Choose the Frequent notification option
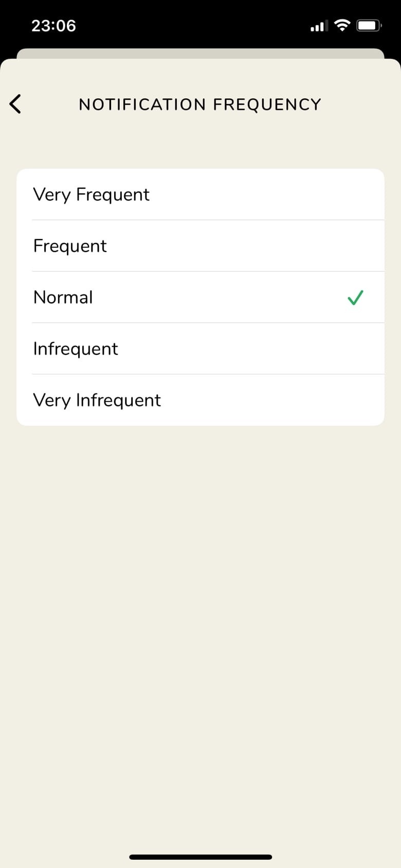 [x=70, y=246]
